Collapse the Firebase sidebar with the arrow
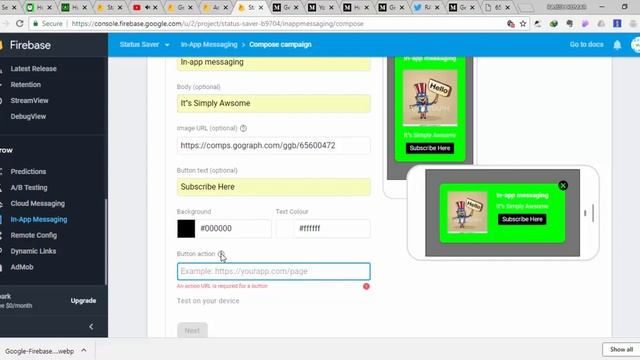 91,327
